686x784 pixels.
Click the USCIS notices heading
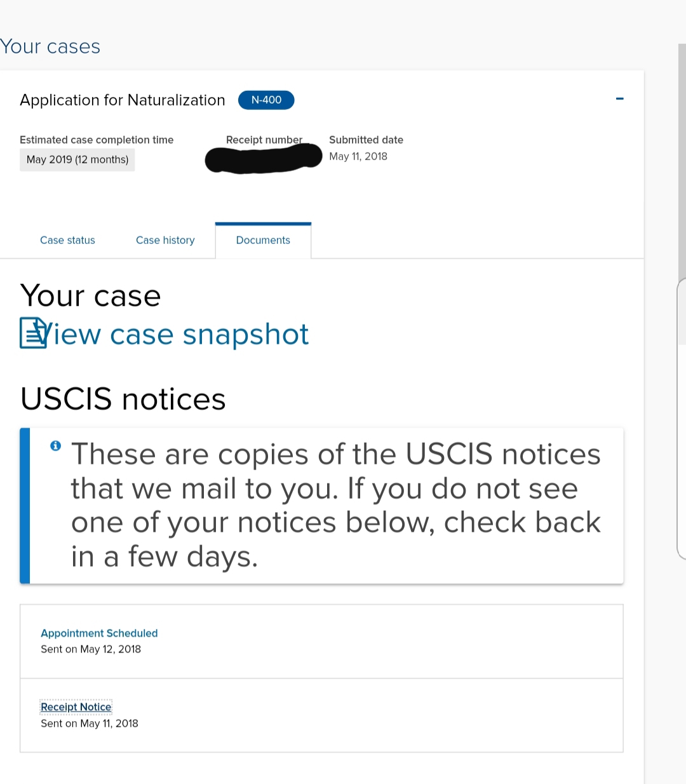point(123,399)
